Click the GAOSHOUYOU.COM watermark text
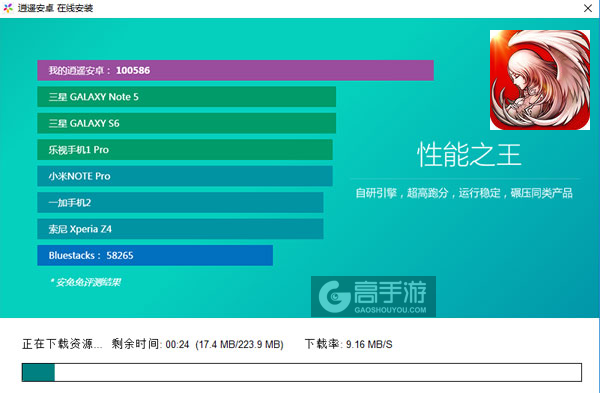 click(x=390, y=310)
